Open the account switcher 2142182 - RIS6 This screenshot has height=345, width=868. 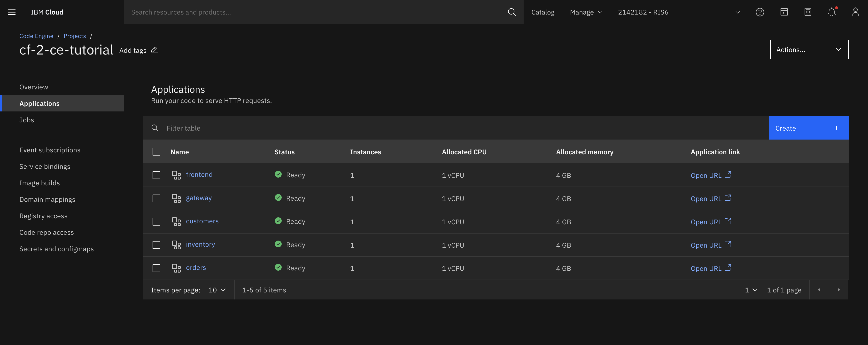pyautogui.click(x=679, y=12)
